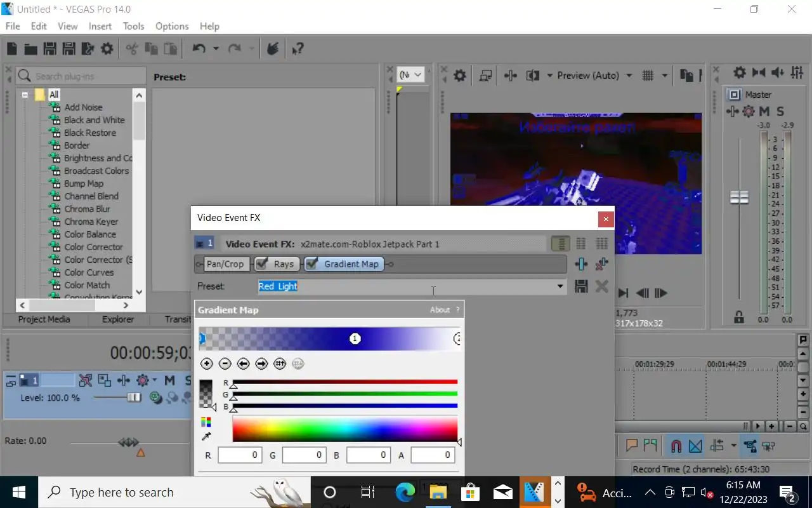Remove gradient control point minus icon
Viewport: 812px width, 508px height.
[225, 364]
